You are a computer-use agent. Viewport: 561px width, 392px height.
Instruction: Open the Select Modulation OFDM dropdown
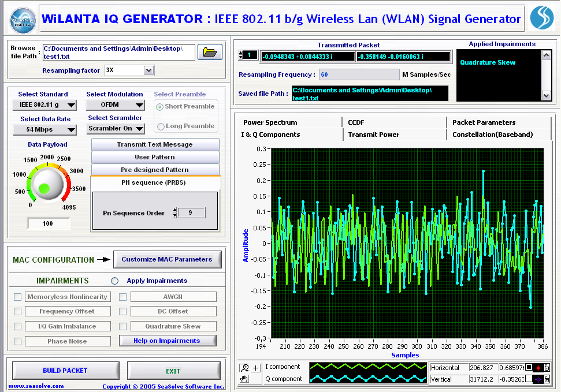coord(115,105)
